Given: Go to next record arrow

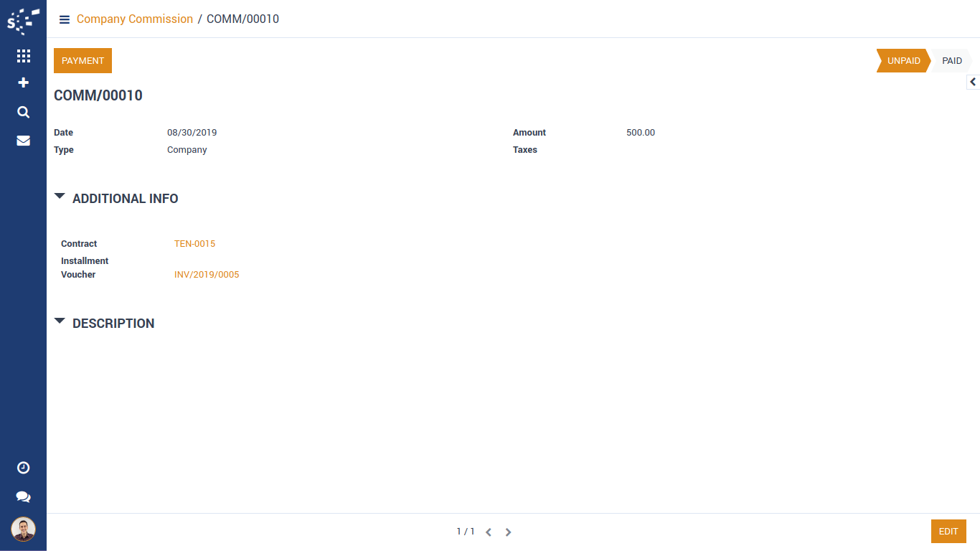Looking at the screenshot, I should [508, 532].
